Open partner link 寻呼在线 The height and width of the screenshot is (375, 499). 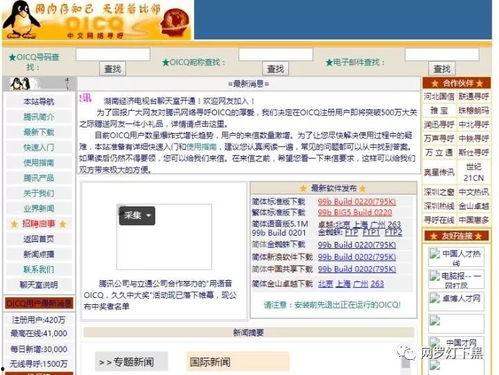point(439,220)
